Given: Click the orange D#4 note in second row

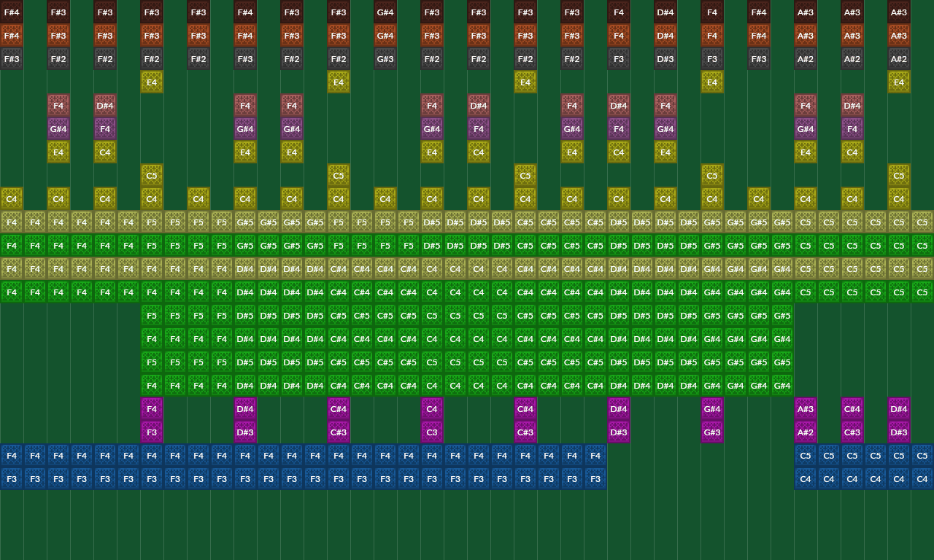Looking at the screenshot, I should (665, 36).
